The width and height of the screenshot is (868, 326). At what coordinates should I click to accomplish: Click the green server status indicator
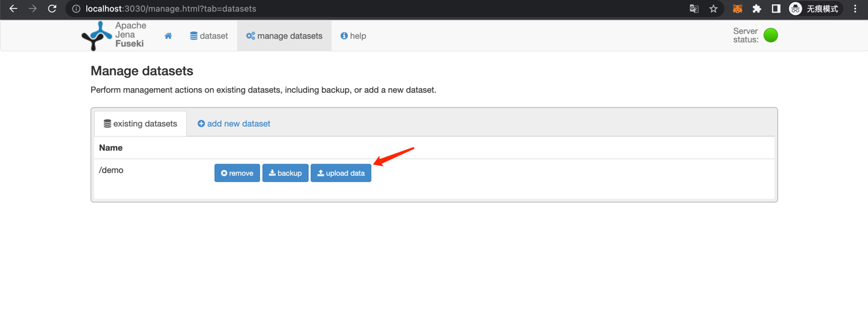pyautogui.click(x=770, y=36)
